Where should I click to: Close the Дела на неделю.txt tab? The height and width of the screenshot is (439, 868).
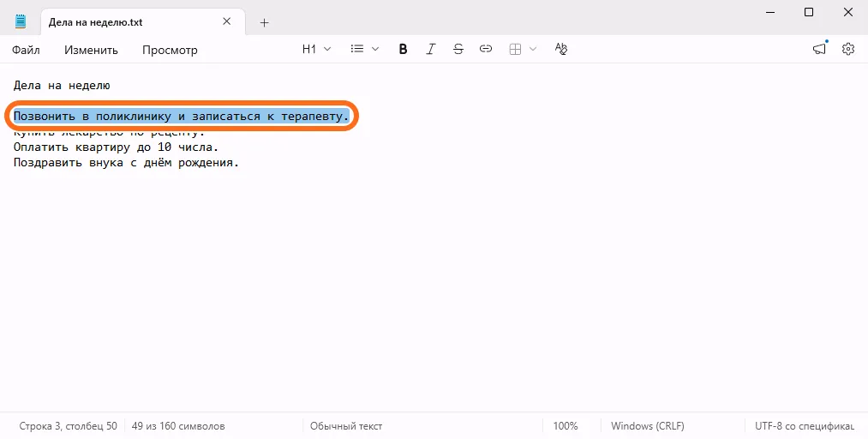(x=226, y=22)
